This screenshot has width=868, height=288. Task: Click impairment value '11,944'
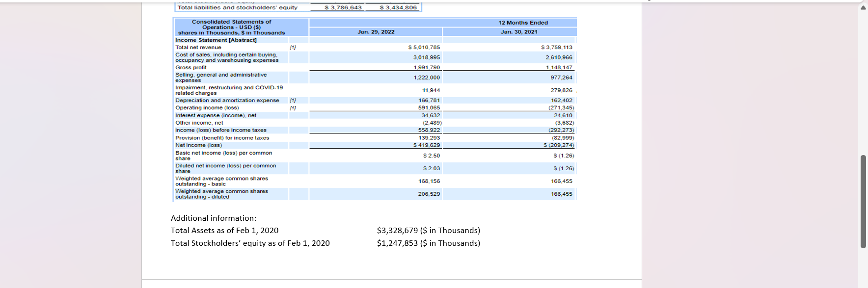click(x=431, y=90)
